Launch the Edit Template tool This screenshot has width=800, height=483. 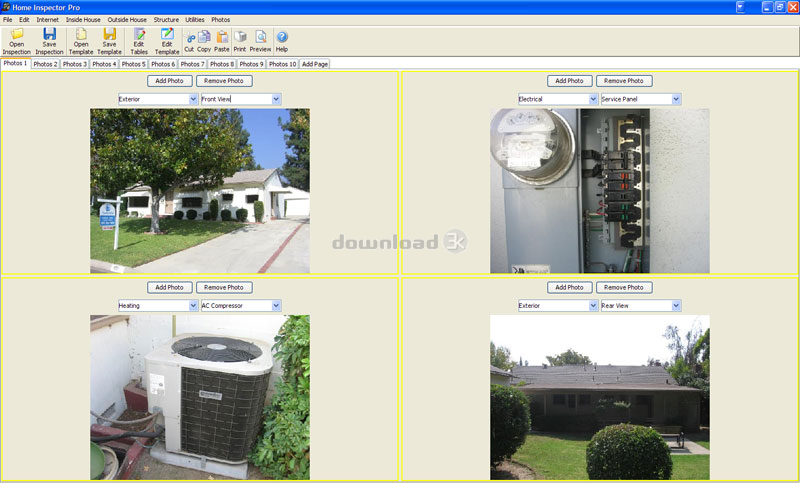coord(167,36)
